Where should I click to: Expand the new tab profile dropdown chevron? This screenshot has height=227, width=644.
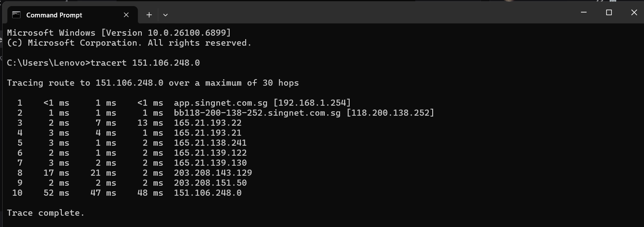pyautogui.click(x=165, y=15)
